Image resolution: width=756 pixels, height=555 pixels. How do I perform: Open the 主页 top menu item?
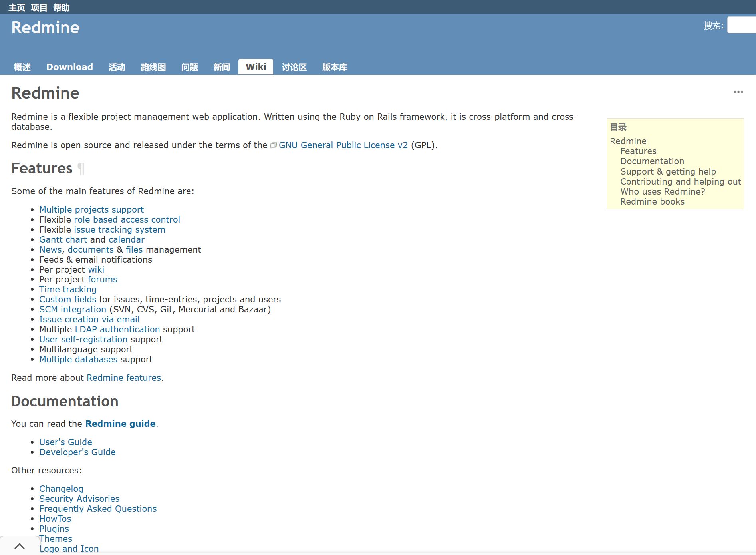(x=17, y=7)
